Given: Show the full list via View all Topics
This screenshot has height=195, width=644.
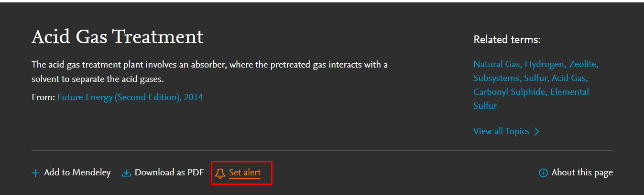Looking at the screenshot, I should pyautogui.click(x=502, y=131).
